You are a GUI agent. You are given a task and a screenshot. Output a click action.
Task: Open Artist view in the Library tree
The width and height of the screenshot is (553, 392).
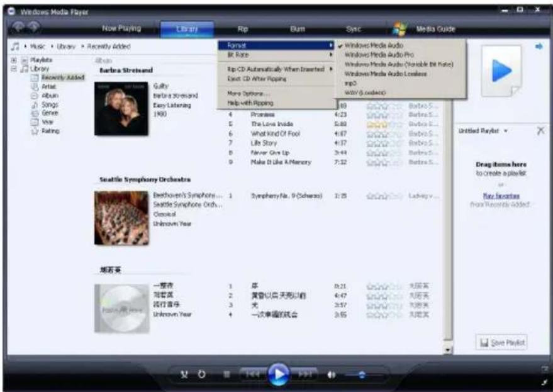coord(48,86)
